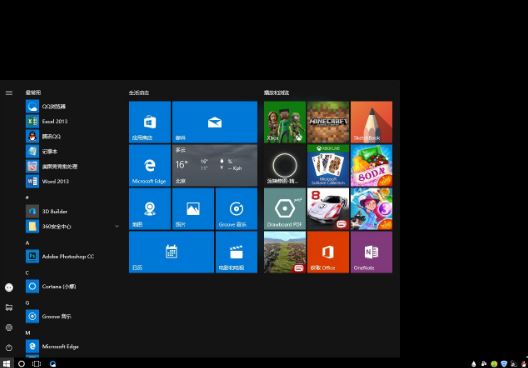Open Task View on the taskbar
Image resolution: width=528 pixels, height=368 pixels.
pyautogui.click(x=36, y=364)
